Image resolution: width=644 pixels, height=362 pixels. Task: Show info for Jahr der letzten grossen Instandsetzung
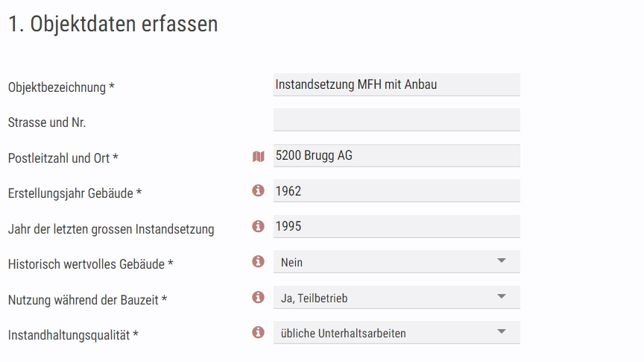pos(258,226)
